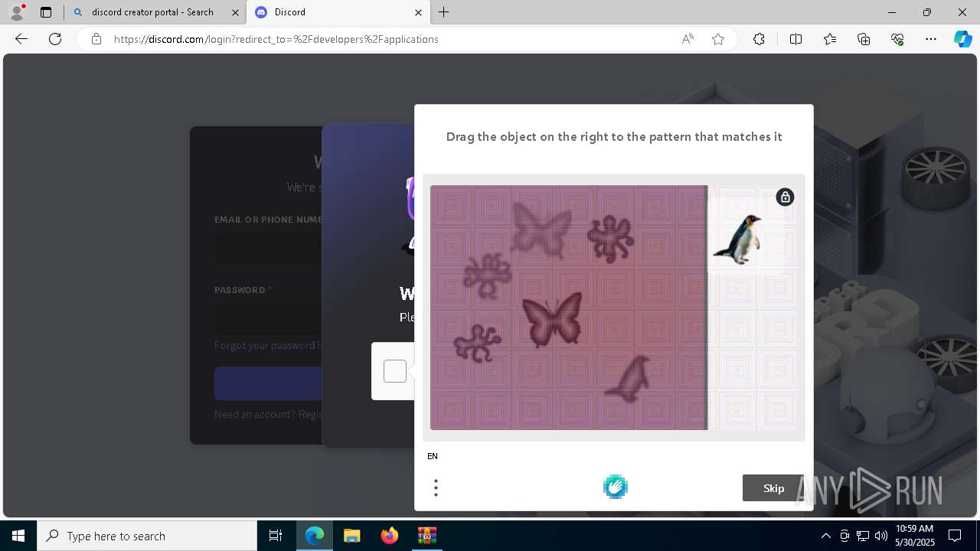Image resolution: width=980 pixels, height=551 pixels.
Task: Click the dark red butterfly pattern
Action: [552, 320]
